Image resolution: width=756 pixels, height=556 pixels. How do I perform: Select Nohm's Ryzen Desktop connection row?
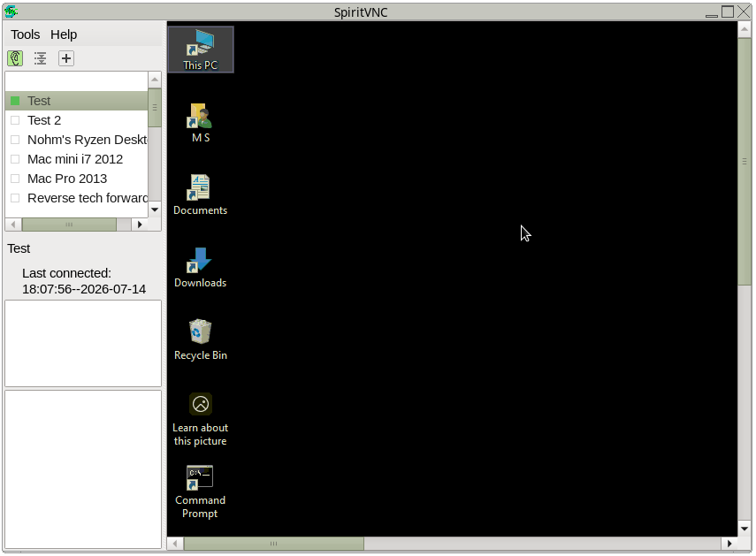click(77, 140)
